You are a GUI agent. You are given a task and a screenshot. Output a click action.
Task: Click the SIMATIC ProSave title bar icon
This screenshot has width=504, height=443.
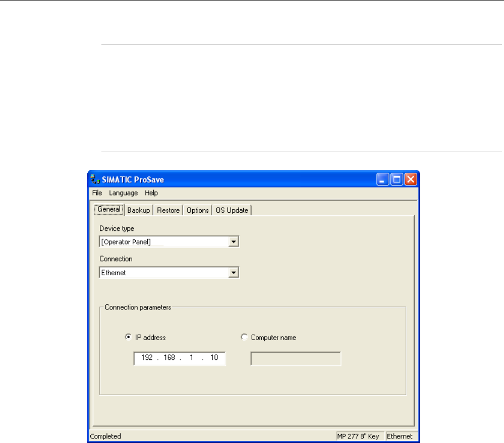[95, 179]
